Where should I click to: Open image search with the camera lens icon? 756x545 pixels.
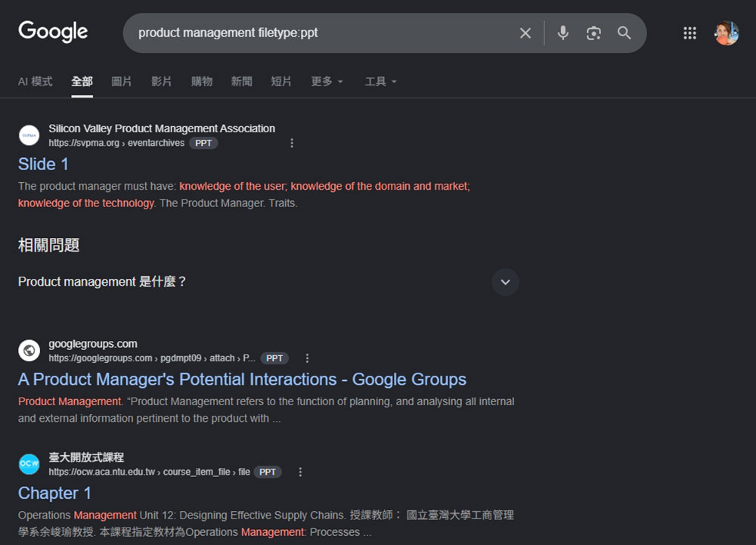coord(593,33)
